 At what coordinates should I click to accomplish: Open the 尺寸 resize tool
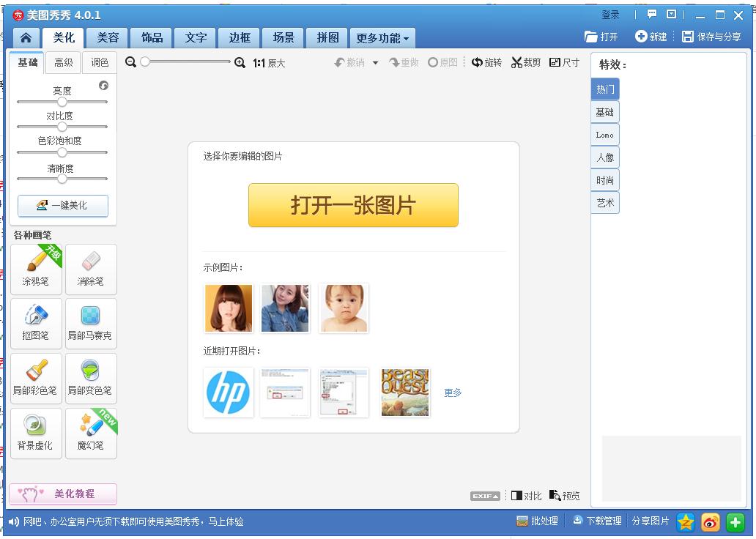[564, 62]
